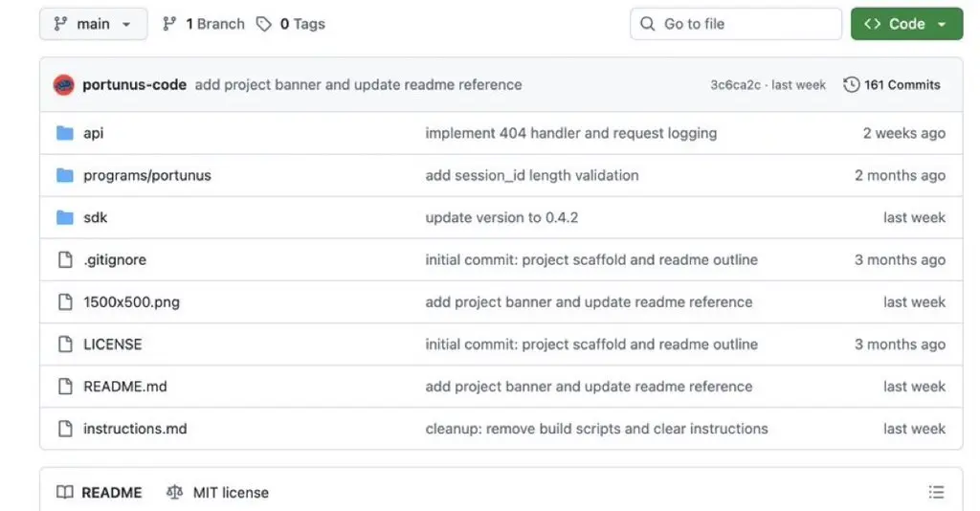This screenshot has height=511, width=980.
Task: Switch to the MIT license tab
Action: [x=218, y=492]
